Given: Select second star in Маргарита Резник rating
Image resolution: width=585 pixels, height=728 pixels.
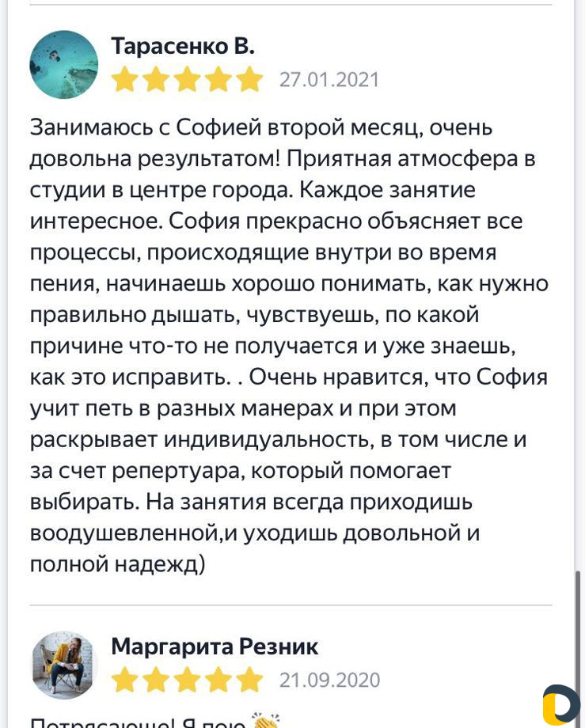Looking at the screenshot, I should (156, 679).
